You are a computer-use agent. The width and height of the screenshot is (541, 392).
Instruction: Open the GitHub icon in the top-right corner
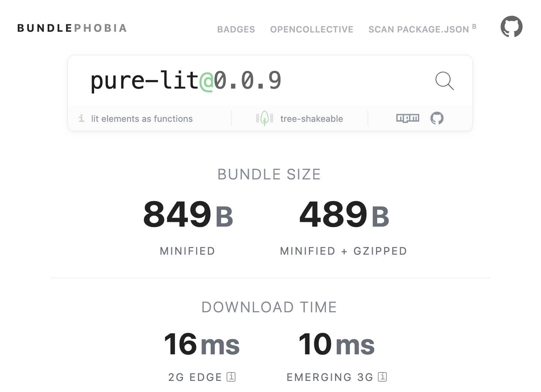tap(511, 26)
